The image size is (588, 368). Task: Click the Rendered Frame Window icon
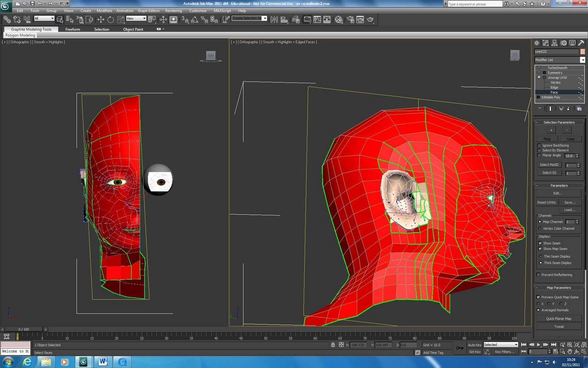(x=360, y=19)
